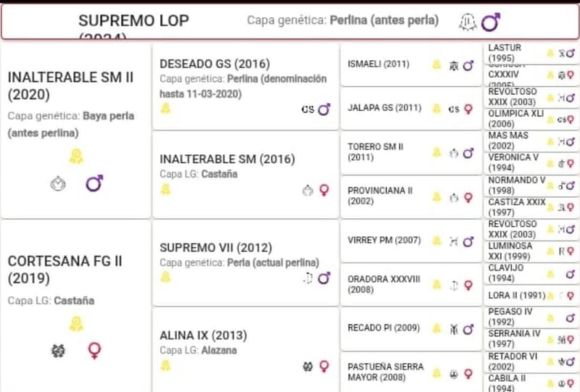This screenshot has width=580, height=392.
Task: Click the female symbol beside ORADORA XXXVIII
Action: click(x=468, y=285)
